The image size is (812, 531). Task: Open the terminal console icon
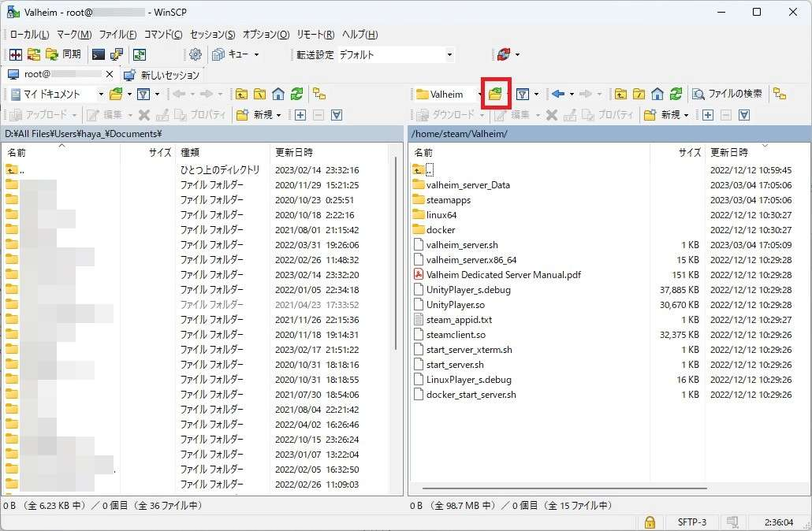point(99,54)
